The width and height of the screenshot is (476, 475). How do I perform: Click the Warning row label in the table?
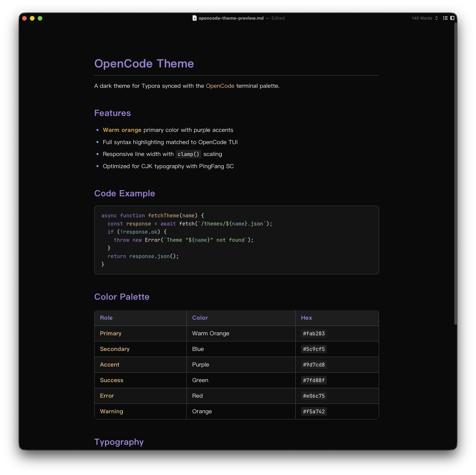(x=111, y=411)
